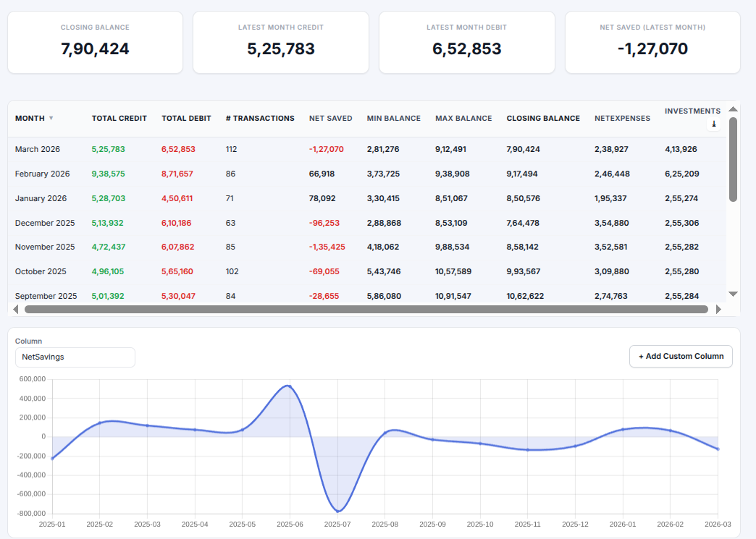Click the plus icon on Add Custom Column
Viewport: 756px width, 539px height.
(640, 356)
